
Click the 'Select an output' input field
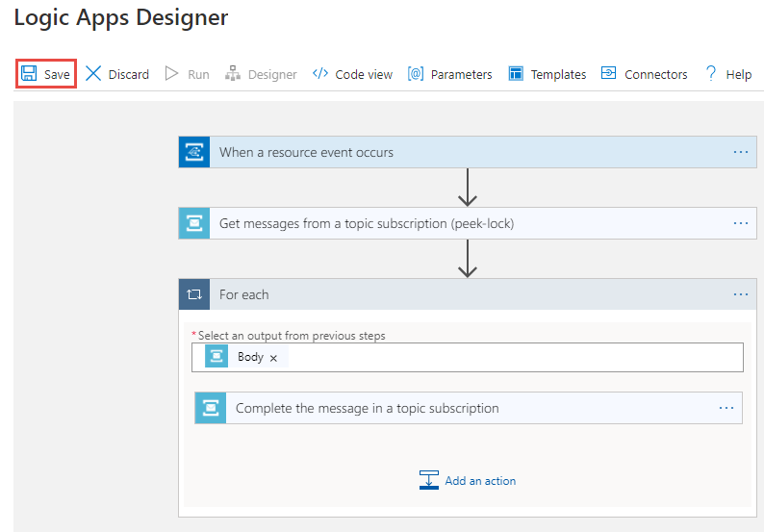pyautogui.click(x=510, y=357)
